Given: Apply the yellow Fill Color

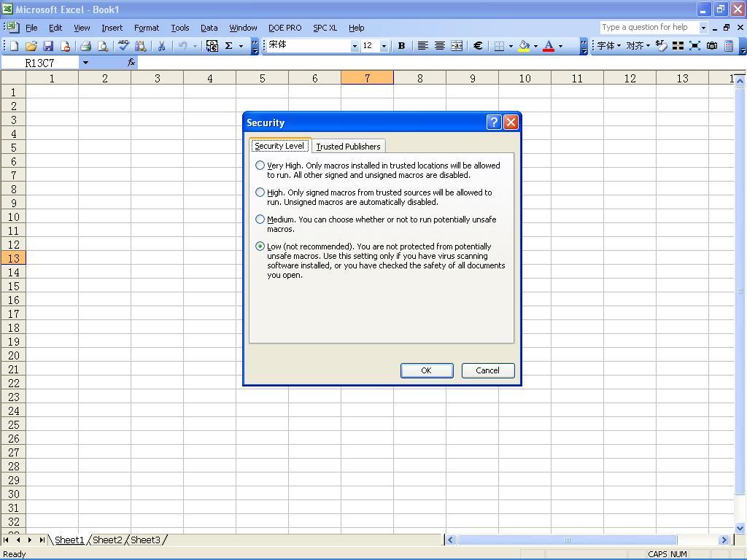Looking at the screenshot, I should click(524, 46).
